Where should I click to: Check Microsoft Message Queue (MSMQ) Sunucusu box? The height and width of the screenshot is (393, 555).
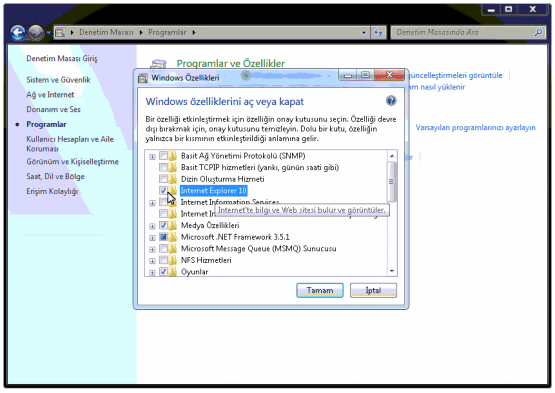tap(163, 249)
